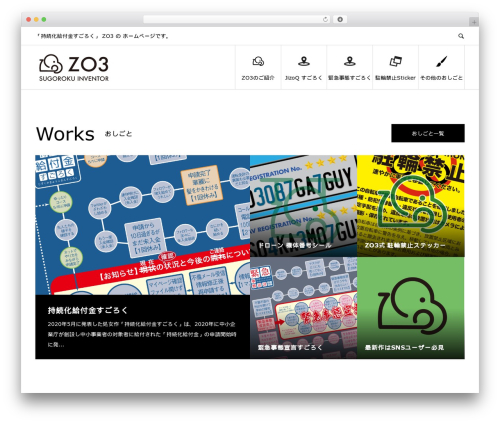
Task: Open a new browser tab with plus
Action: coord(474,22)
